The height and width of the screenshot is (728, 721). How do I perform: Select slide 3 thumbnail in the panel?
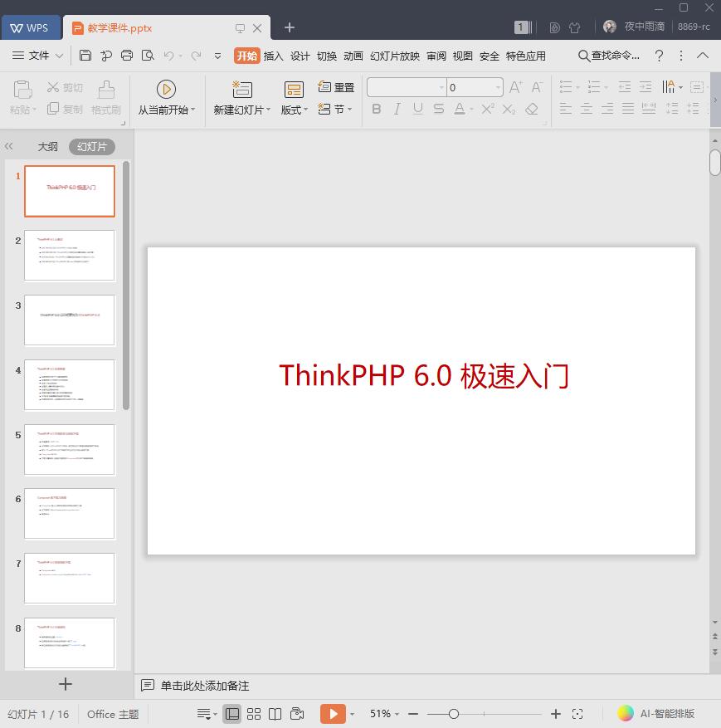coord(70,320)
